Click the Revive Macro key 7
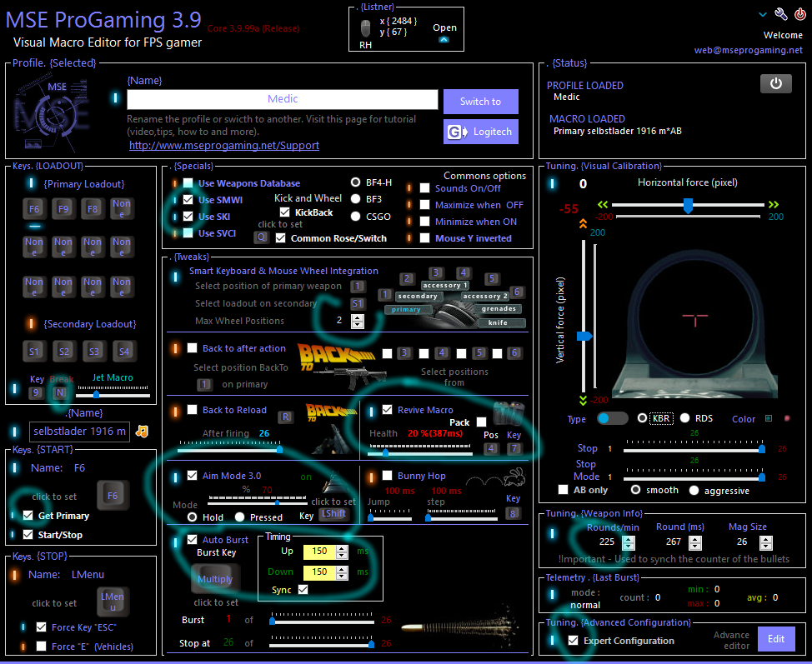Screen dimensions: 812x664 514,448
